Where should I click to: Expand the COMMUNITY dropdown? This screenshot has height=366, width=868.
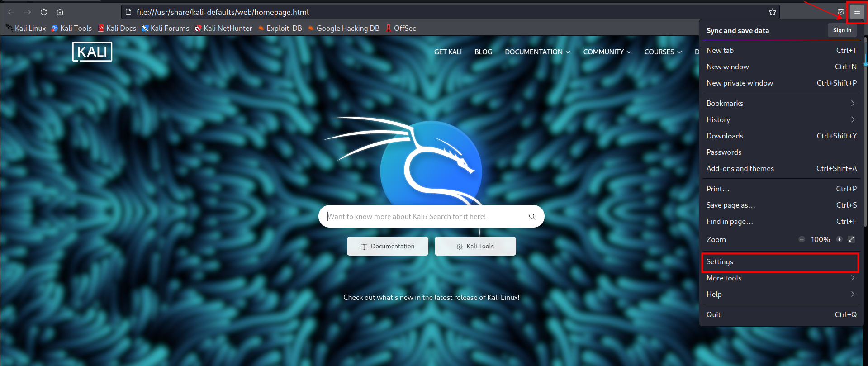(x=607, y=52)
